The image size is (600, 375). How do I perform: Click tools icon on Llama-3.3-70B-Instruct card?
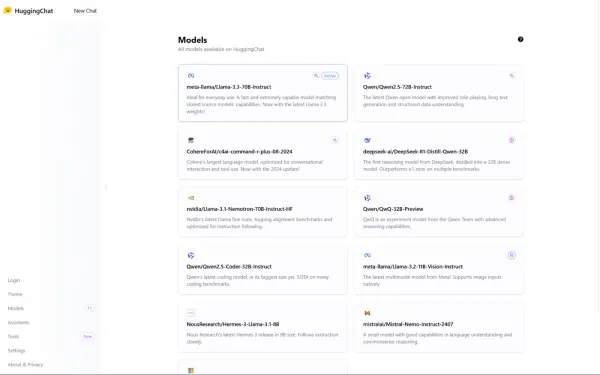(316, 76)
